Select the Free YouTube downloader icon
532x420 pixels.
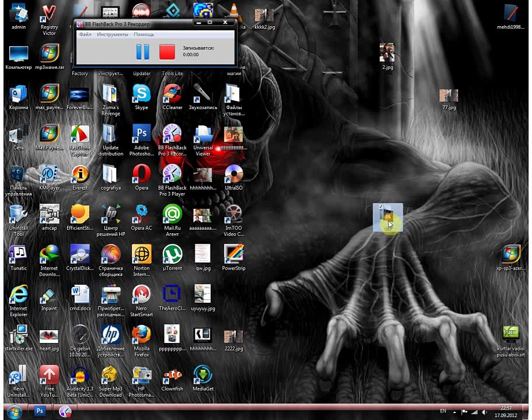[49, 381]
